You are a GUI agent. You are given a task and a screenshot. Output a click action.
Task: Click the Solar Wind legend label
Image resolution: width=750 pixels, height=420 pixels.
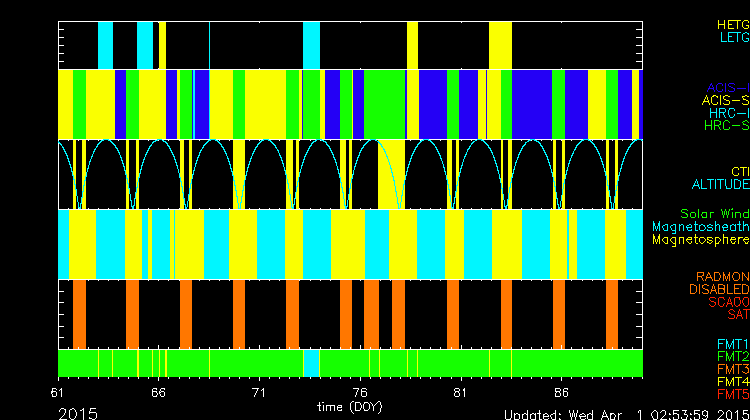click(714, 214)
